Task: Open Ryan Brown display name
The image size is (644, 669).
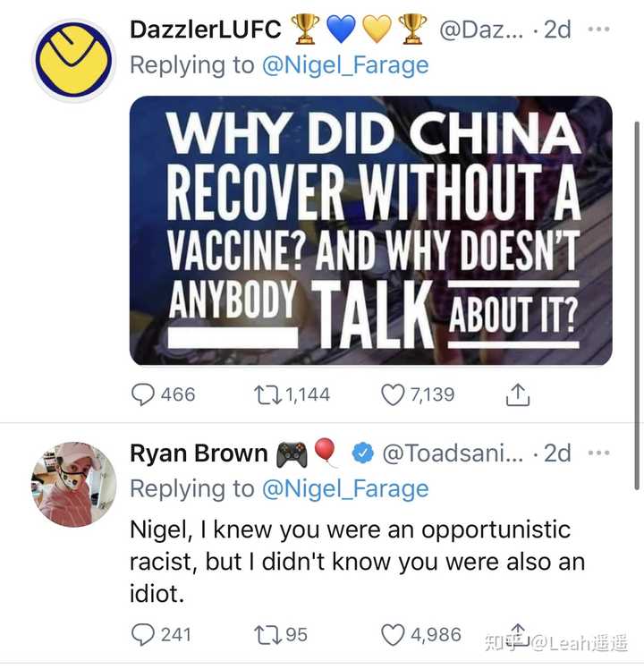Action: click(x=199, y=453)
